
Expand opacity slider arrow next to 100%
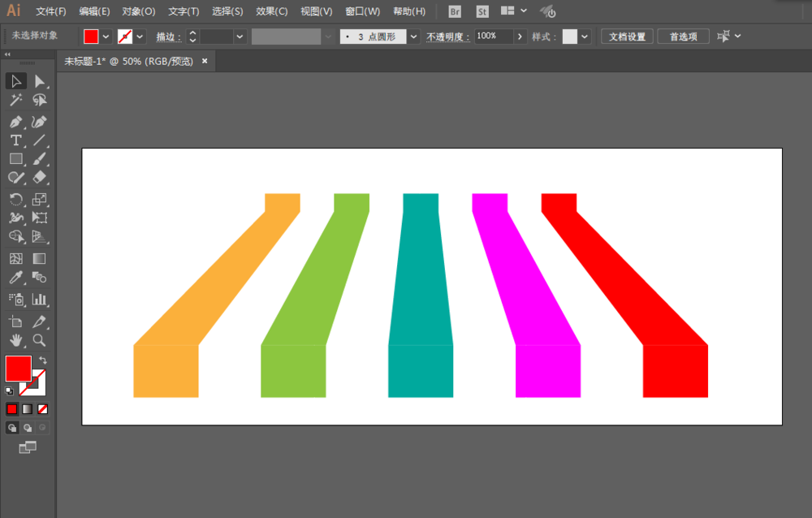(x=520, y=37)
